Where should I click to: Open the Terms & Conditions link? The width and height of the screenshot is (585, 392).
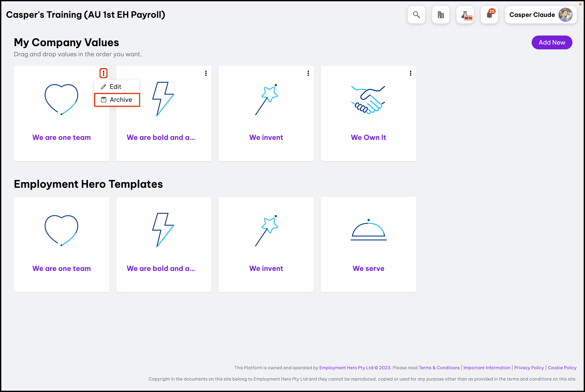(x=439, y=368)
